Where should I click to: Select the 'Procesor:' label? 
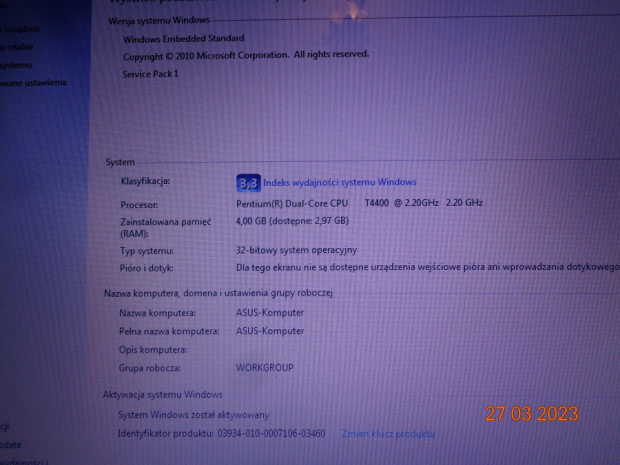139,205
